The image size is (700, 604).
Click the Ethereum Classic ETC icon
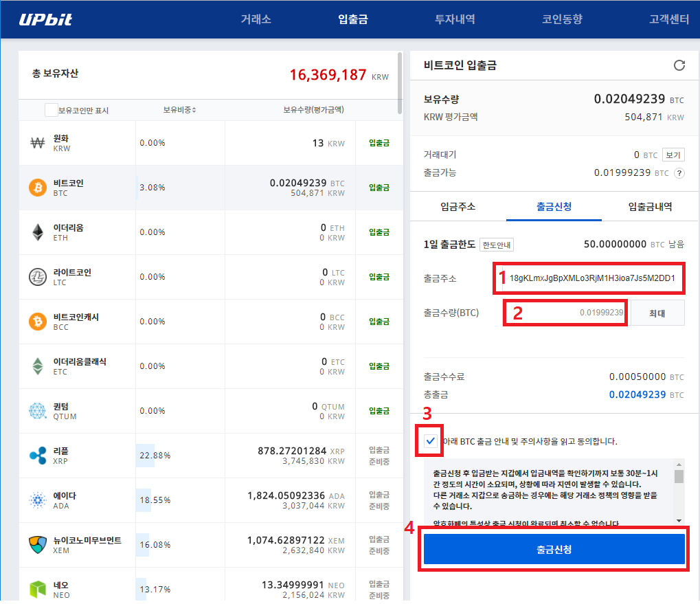pyautogui.click(x=38, y=366)
